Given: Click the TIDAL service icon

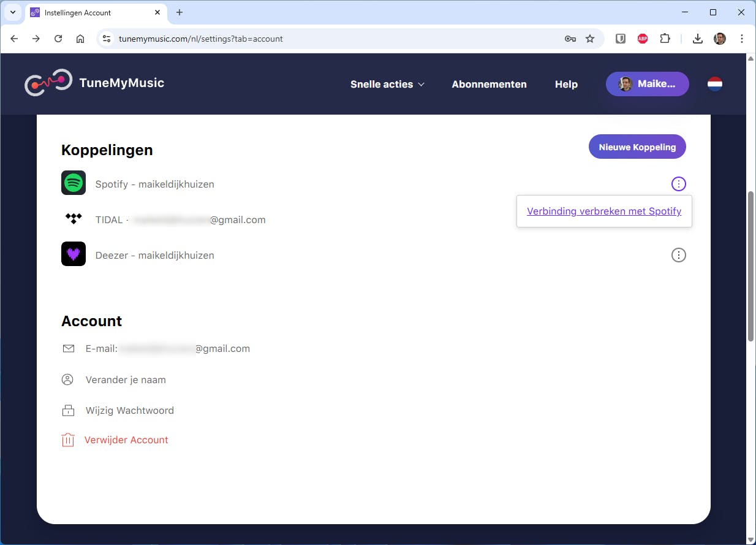Looking at the screenshot, I should [x=74, y=219].
